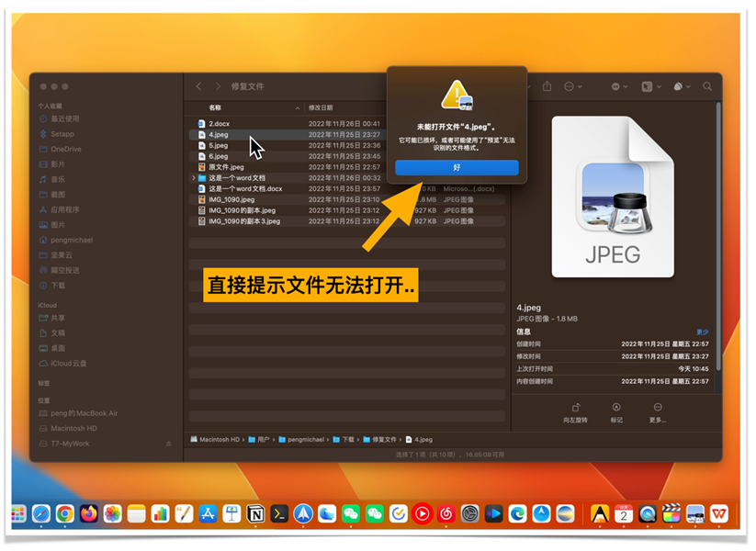
Task: Open Finder search via the magnifier icon
Action: (x=705, y=85)
